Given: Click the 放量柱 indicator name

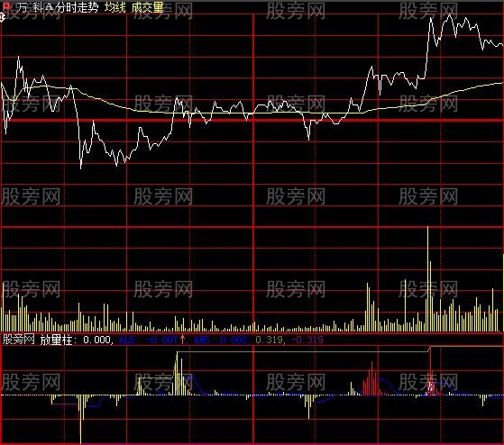Looking at the screenshot, I should pyautogui.click(x=56, y=340).
